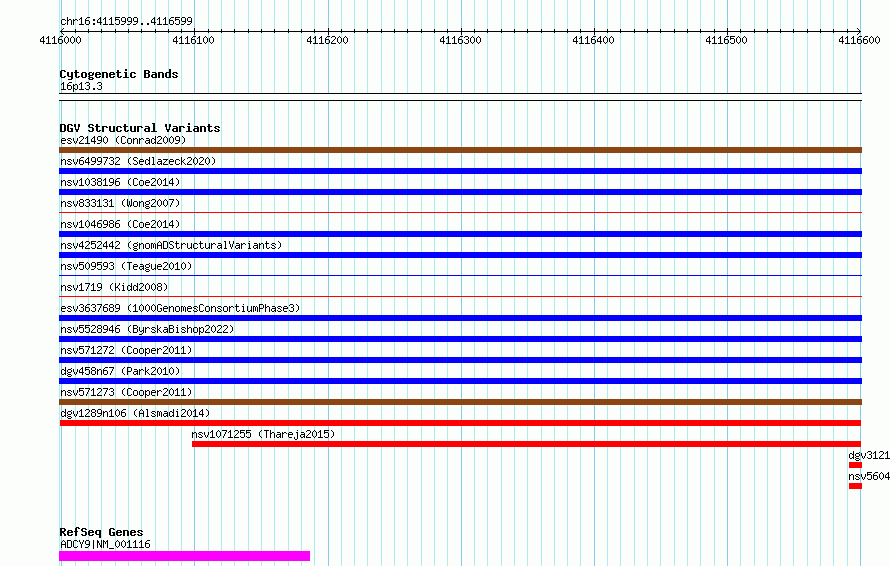Open the DGV Structural Variants track title
890x566 pixels.
pos(140,128)
